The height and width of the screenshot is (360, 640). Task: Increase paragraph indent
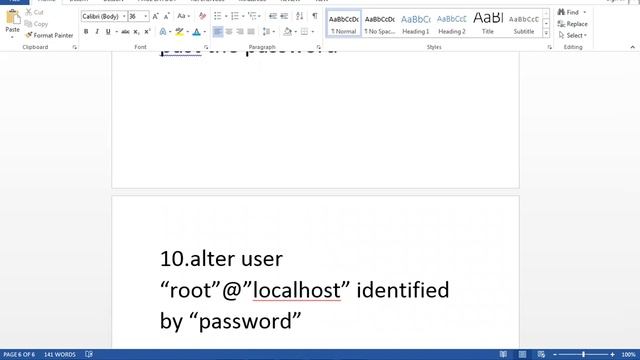click(x=284, y=16)
